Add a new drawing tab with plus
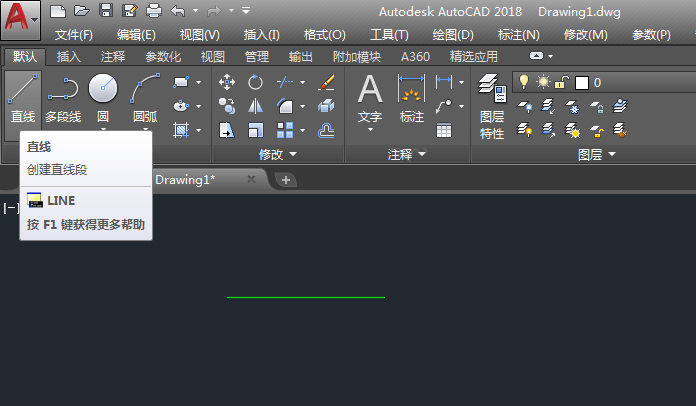This screenshot has width=696, height=406. 286,180
